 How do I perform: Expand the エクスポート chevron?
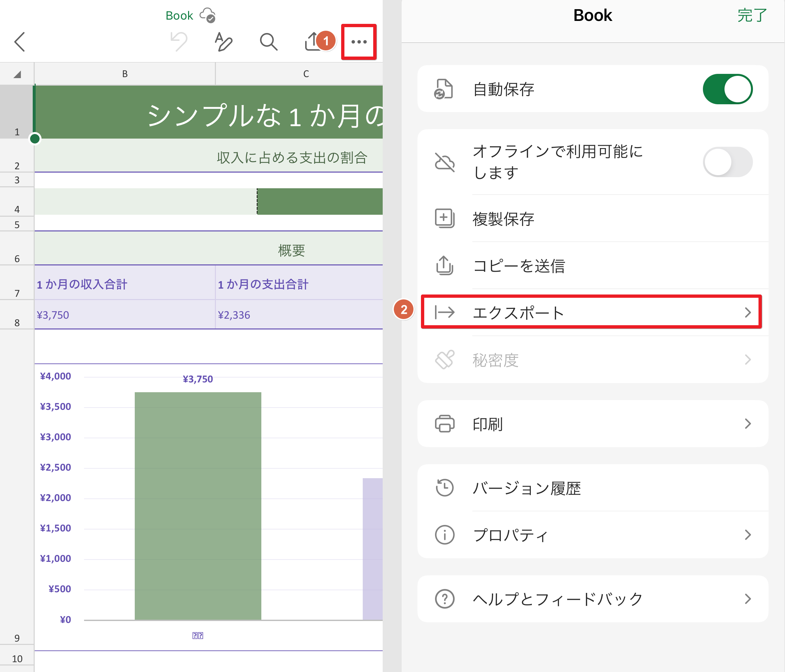[x=747, y=312]
